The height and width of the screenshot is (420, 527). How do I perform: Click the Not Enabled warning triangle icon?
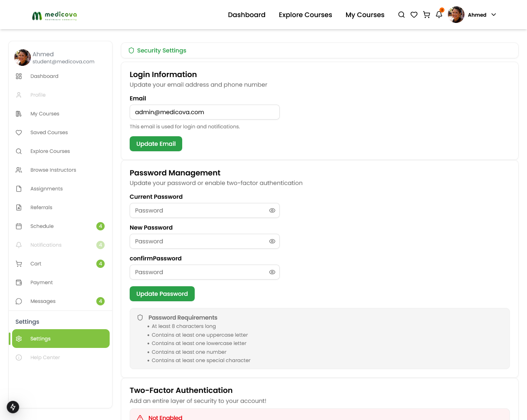pyautogui.click(x=140, y=417)
